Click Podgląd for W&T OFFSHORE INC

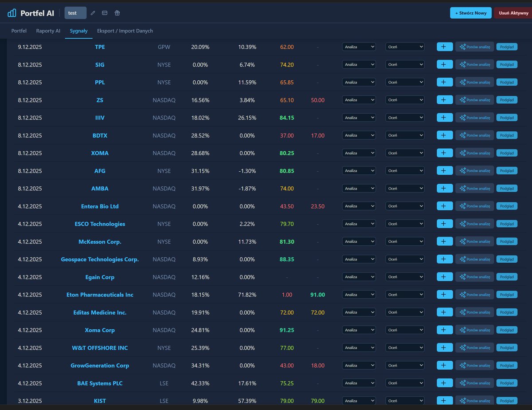[x=507, y=348]
